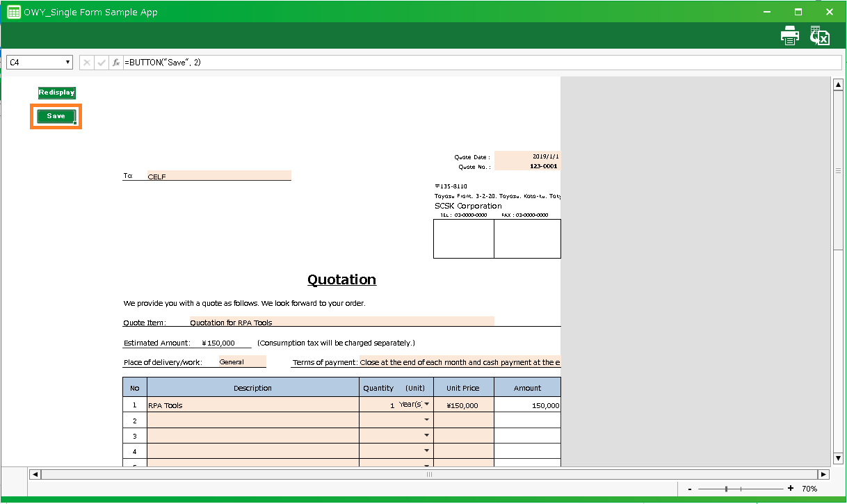Screen dimensions: 847x504
Task: Select the Unit Price cell showing ¥150,000
Action: tap(463, 405)
